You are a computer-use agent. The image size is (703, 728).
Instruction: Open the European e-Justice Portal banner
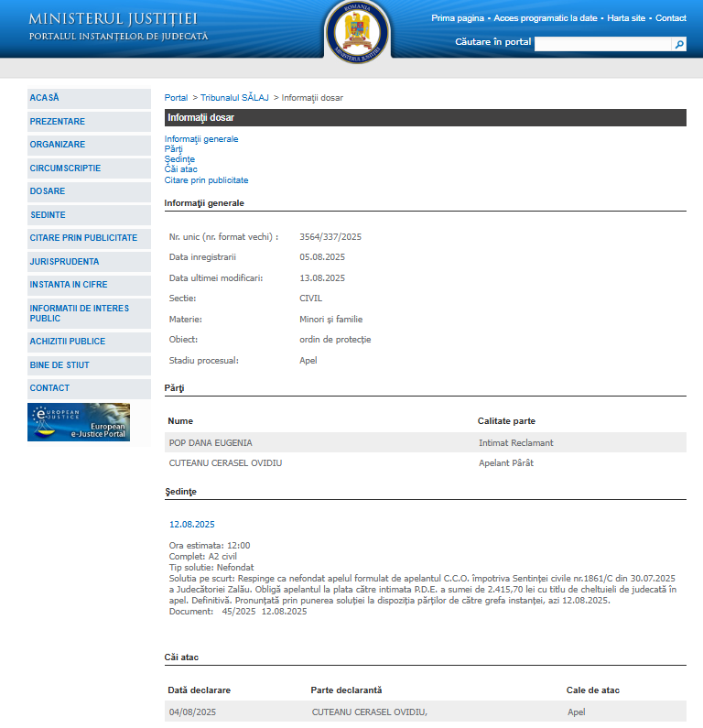click(x=79, y=422)
